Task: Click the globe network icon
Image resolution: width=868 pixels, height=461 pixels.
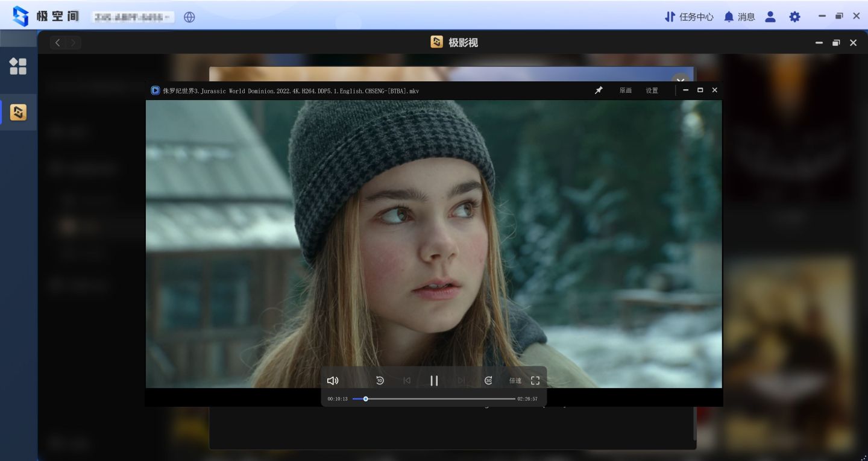Action: [189, 17]
